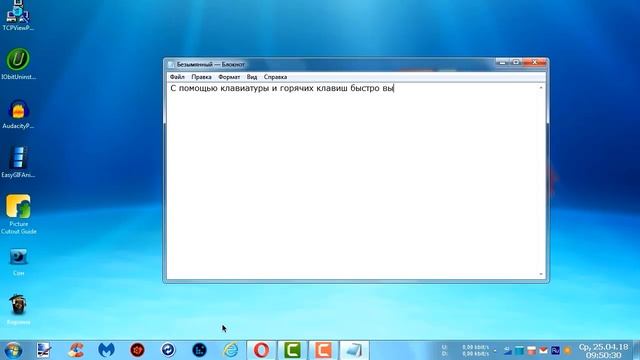640x360 pixels.
Task: Click the scroll up arrow in Notepad
Action: pyautogui.click(x=541, y=87)
